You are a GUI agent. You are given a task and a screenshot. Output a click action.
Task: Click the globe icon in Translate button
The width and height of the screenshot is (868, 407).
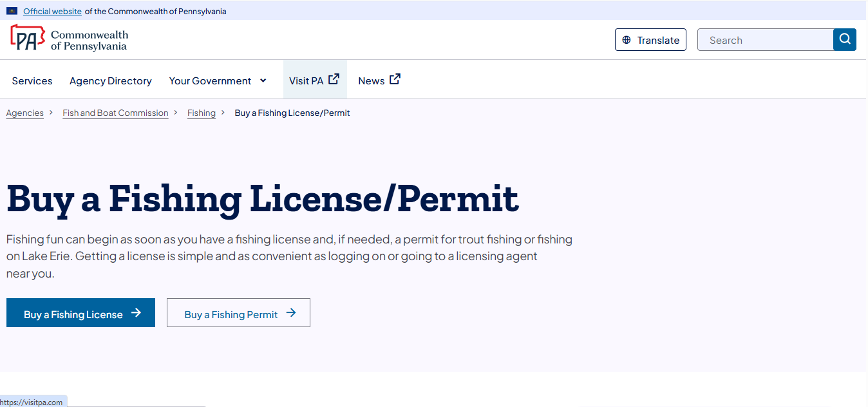pos(627,40)
